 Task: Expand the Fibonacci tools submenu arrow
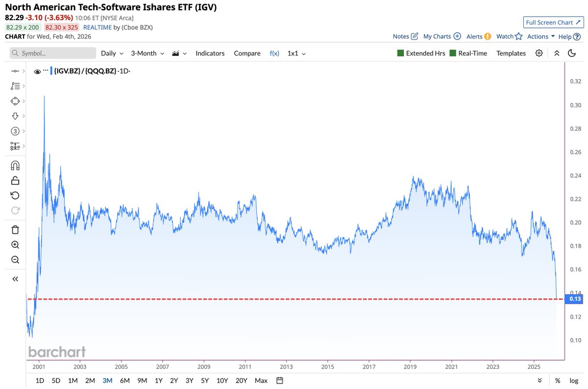24,86
